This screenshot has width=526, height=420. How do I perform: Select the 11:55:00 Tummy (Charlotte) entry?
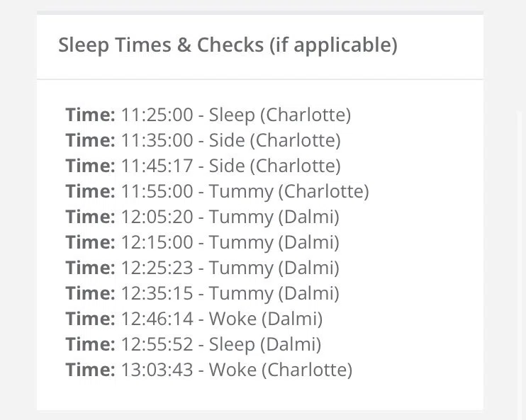point(218,191)
